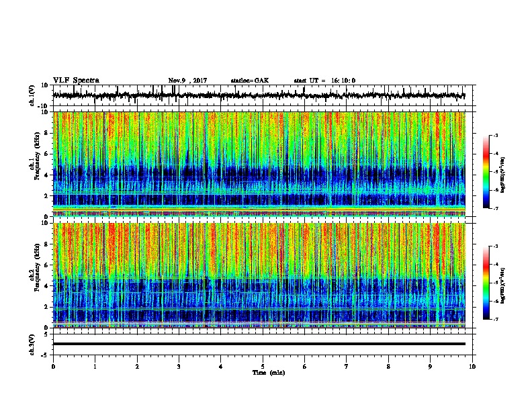Click the "ch.1(V)" waveform axis label
The width and height of the screenshot is (532, 411).
coord(32,95)
